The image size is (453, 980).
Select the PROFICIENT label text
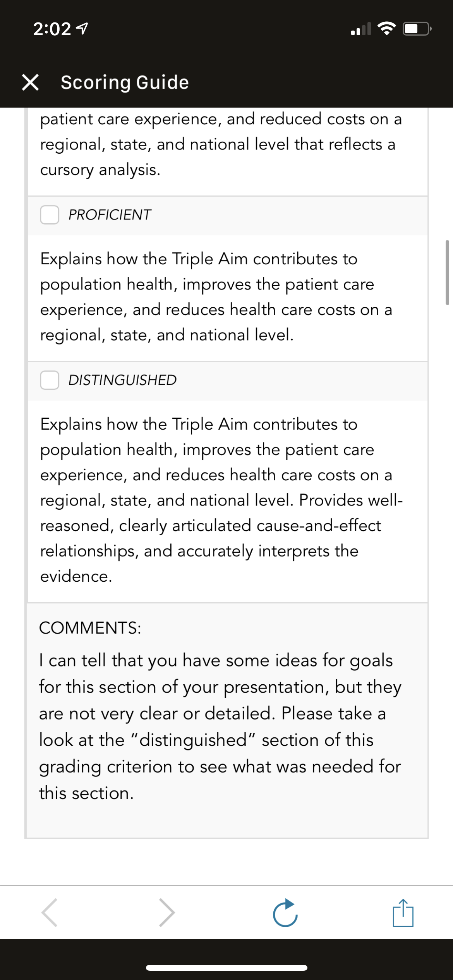[x=110, y=215]
